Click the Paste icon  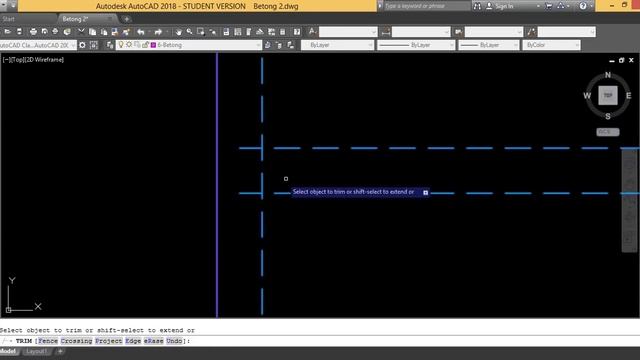(104, 32)
